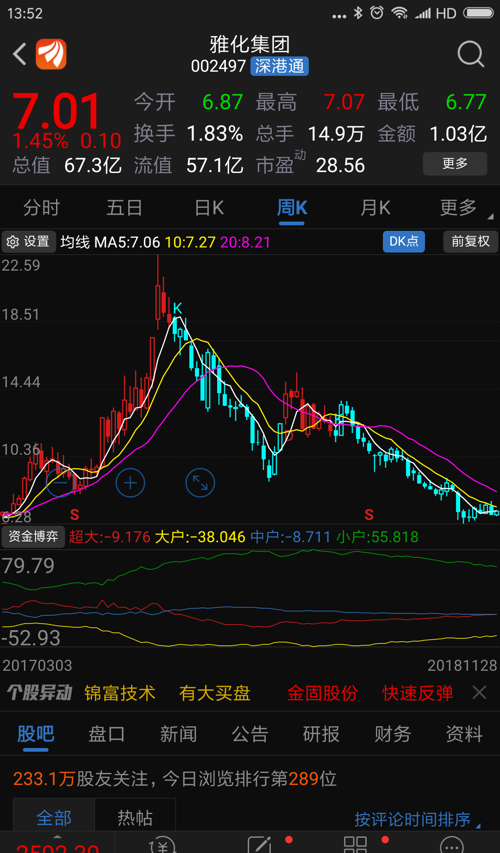
Task: Open the 新闻 section tab
Action: click(x=178, y=734)
